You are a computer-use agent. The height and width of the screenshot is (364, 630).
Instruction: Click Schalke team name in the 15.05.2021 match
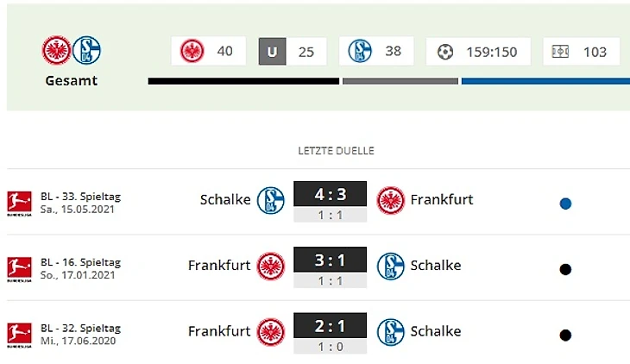(x=225, y=199)
